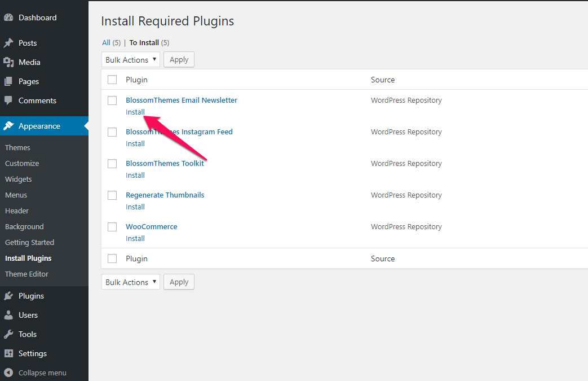Click the Tools wrench icon
The height and width of the screenshot is (381, 588).
click(x=8, y=335)
